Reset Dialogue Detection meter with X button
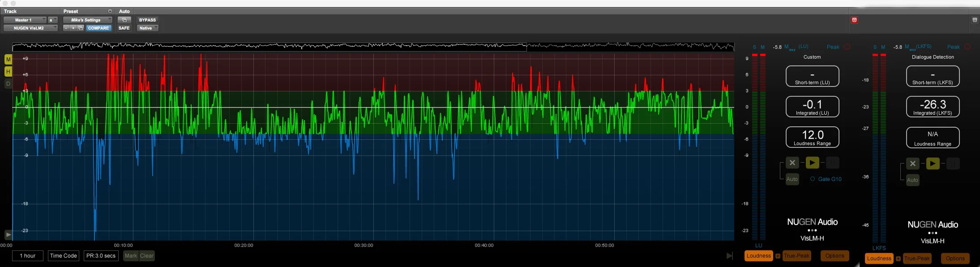This screenshot has height=267, width=980. (912, 164)
